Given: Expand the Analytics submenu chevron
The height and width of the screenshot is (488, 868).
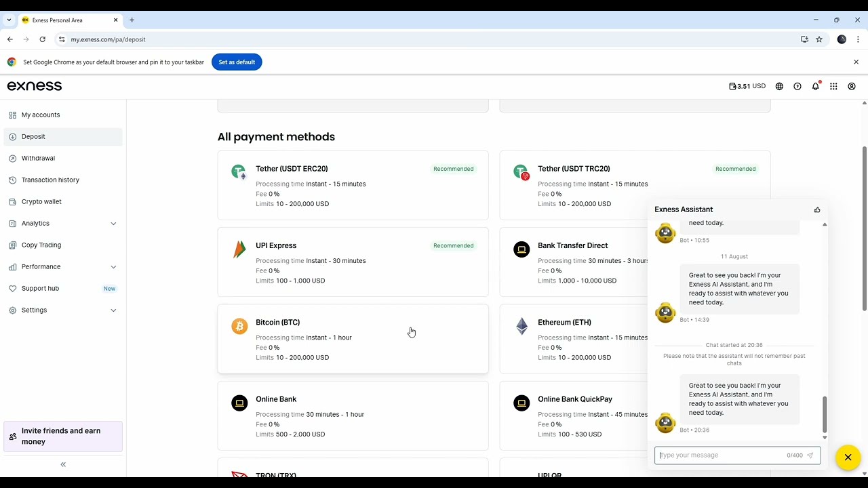Looking at the screenshot, I should tap(113, 224).
